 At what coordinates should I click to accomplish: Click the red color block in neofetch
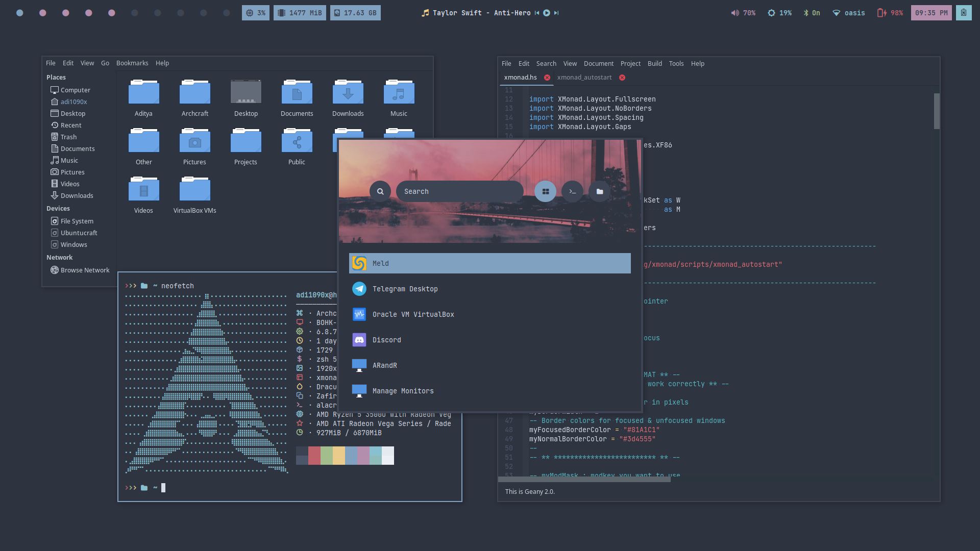pyautogui.click(x=314, y=455)
